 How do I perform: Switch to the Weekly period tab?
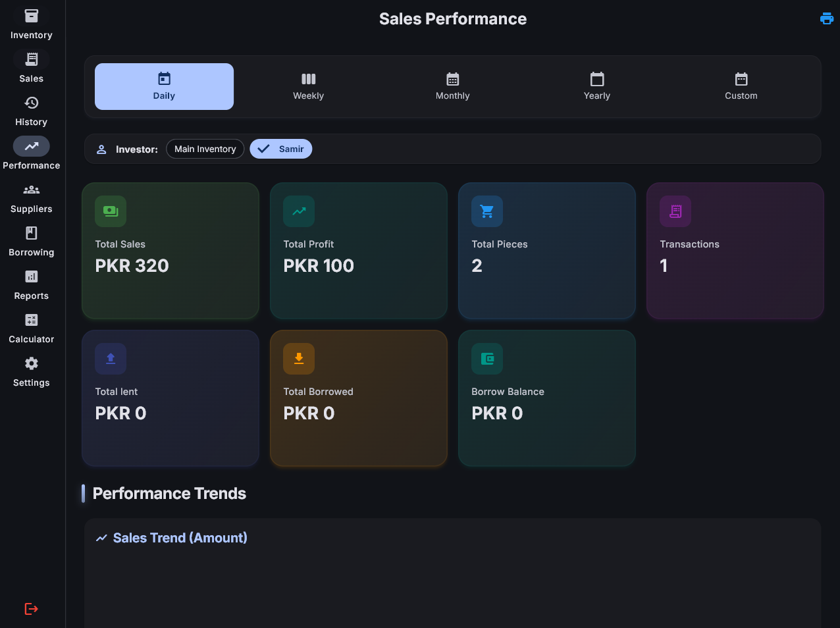[308, 86]
